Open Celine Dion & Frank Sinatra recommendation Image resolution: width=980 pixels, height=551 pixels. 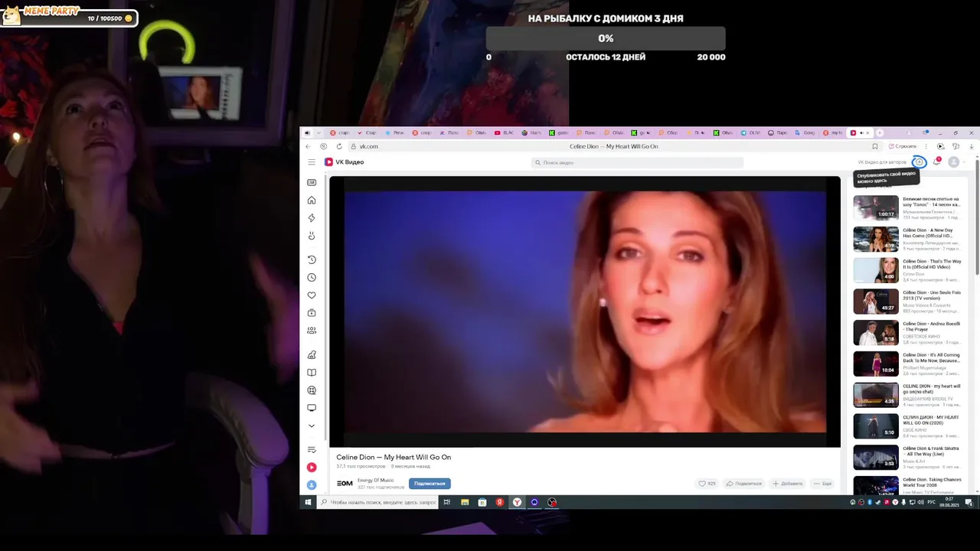coord(907,458)
